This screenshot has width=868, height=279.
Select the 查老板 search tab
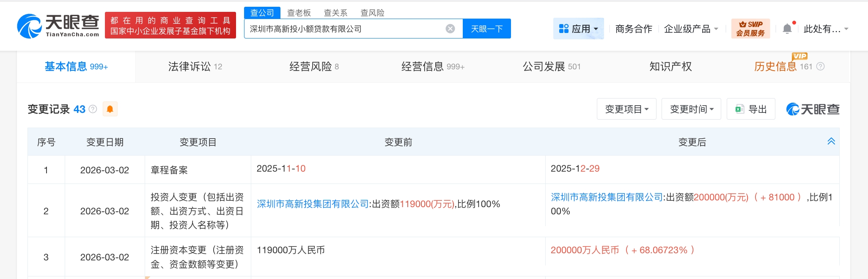coord(299,13)
